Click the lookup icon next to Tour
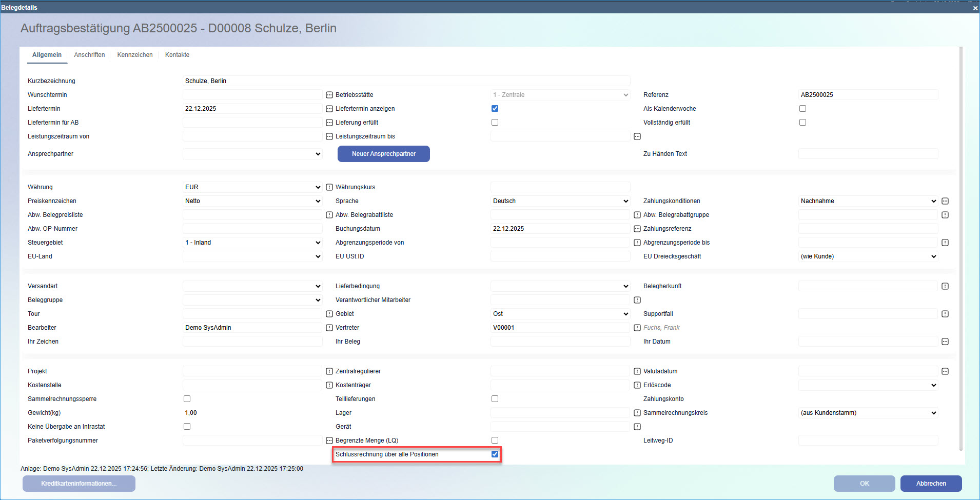The width and height of the screenshot is (980, 500). coord(329,313)
